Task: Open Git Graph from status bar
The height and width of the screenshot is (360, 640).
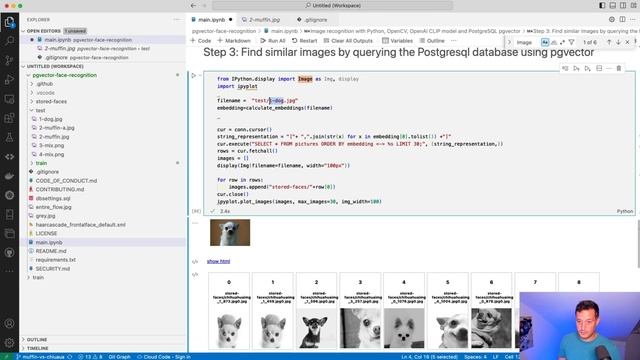Action: pos(120,357)
